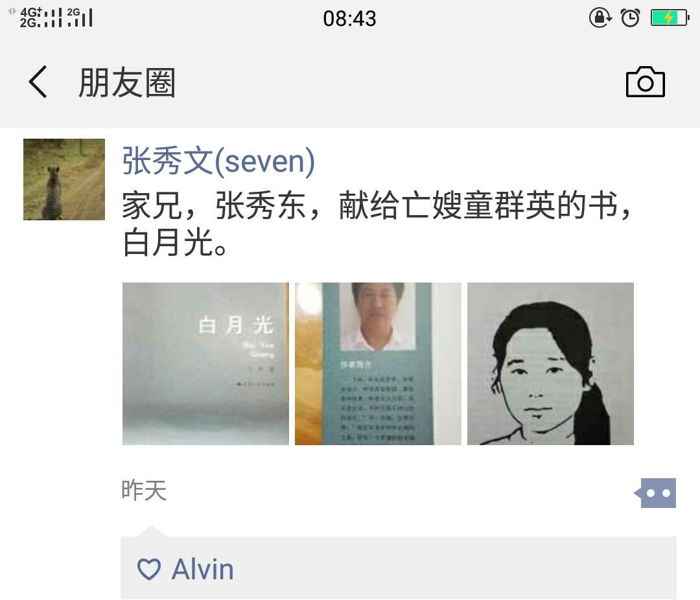Tap the charging battery indicator
700x600 pixels.
(x=670, y=18)
